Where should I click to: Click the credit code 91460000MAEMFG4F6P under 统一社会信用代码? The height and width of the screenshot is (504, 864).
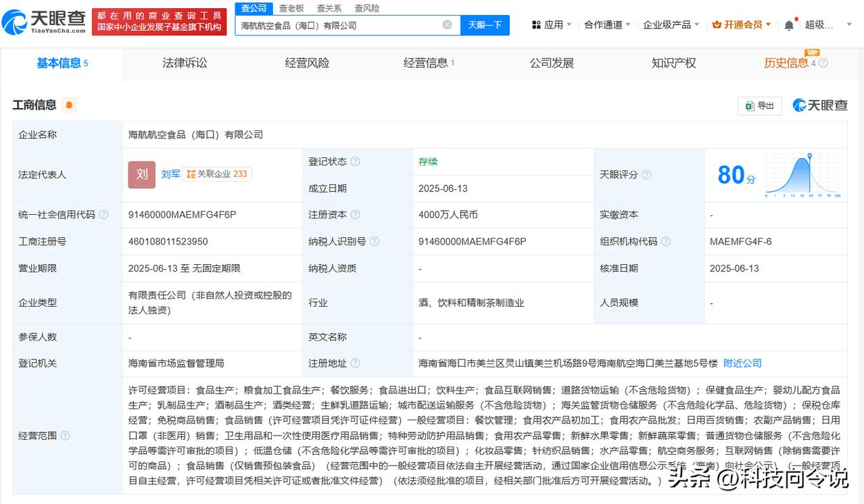click(x=182, y=215)
